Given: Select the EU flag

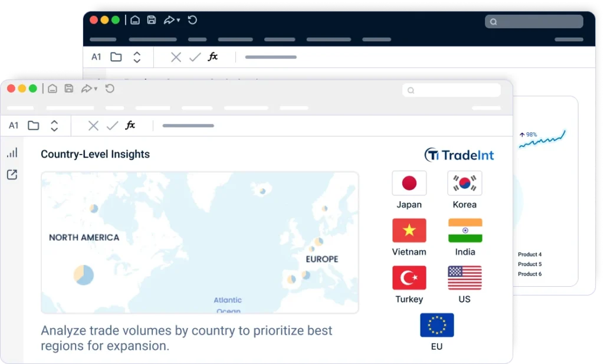Looking at the screenshot, I should coord(437,325).
